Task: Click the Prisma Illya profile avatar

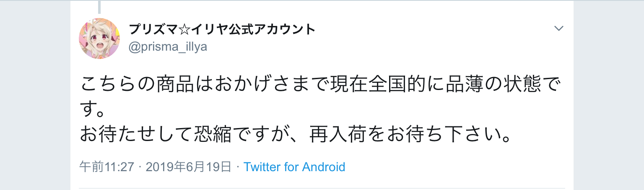Action: pyautogui.click(x=100, y=39)
